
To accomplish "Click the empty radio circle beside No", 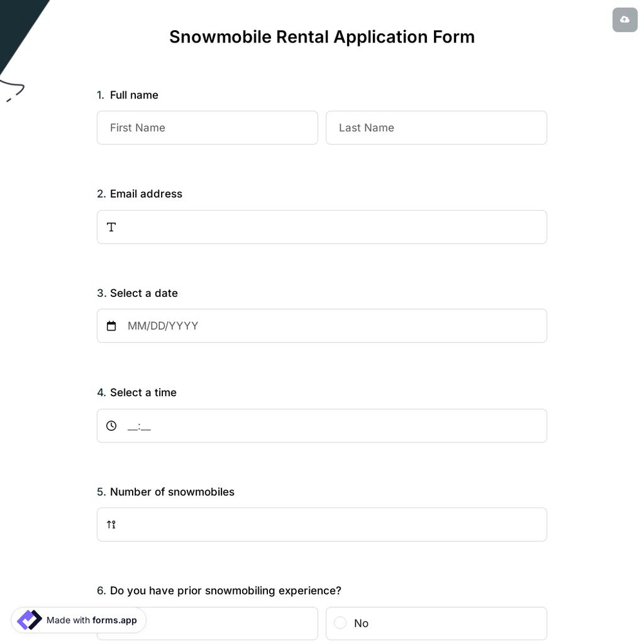I will pyautogui.click(x=340, y=623).
